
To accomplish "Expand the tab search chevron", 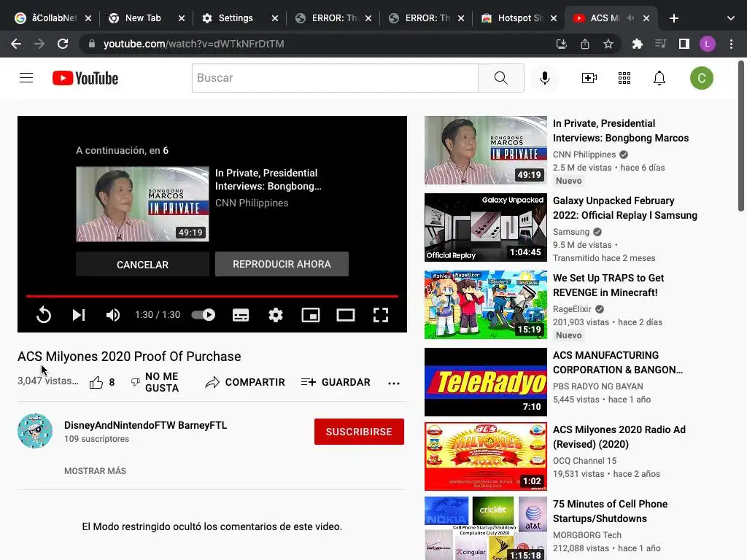I will tap(730, 18).
